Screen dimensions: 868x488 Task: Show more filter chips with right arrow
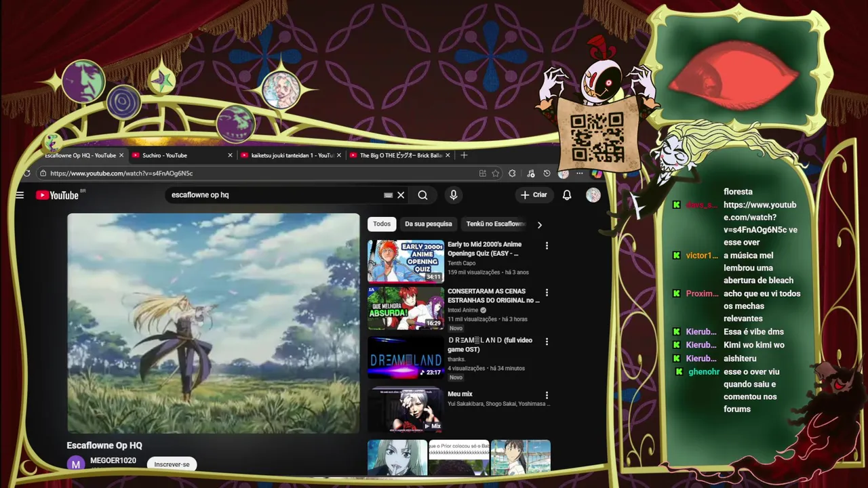[x=540, y=225]
